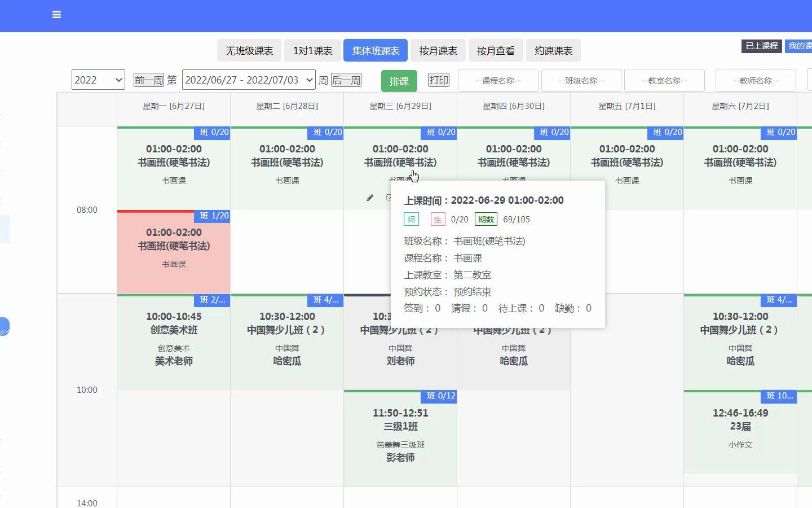Open the 教师名称 filter dropdown
Viewport: 812px width, 508px height.
[x=756, y=81]
